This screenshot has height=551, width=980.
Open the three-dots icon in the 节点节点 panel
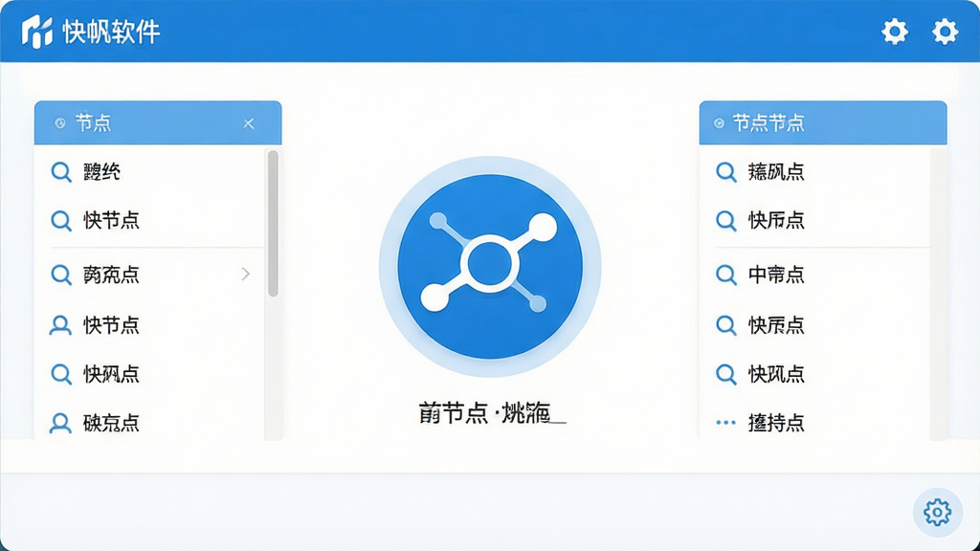coord(725,423)
